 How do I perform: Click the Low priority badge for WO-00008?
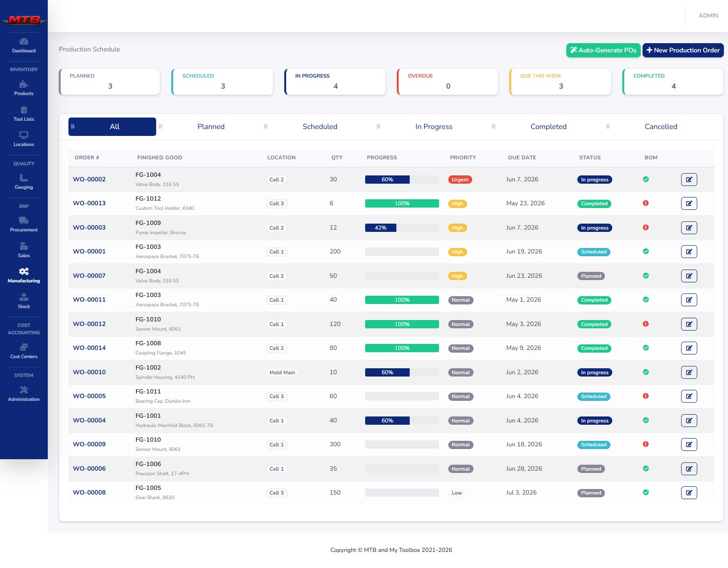point(457,493)
